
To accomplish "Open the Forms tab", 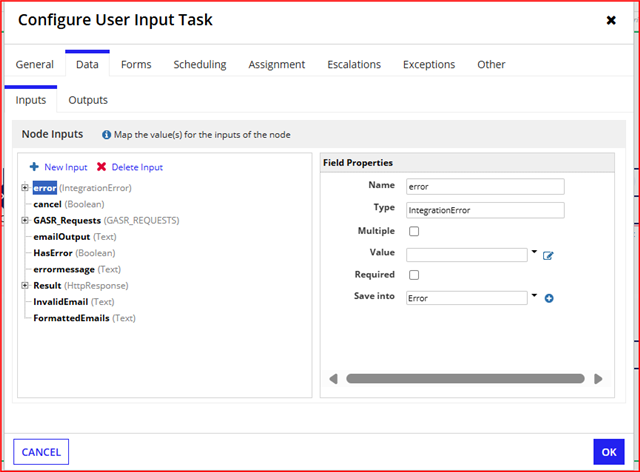I will pos(136,65).
